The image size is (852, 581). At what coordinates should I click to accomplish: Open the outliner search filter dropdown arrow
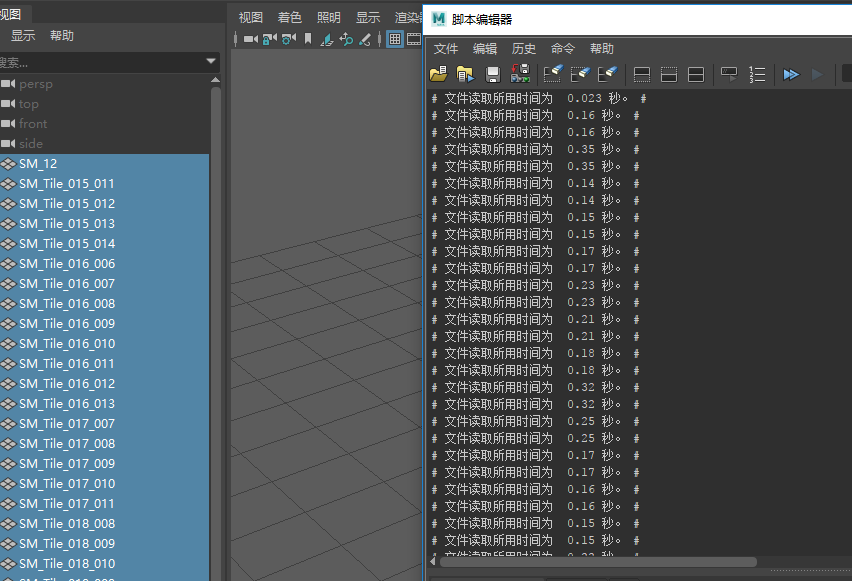tap(211, 61)
